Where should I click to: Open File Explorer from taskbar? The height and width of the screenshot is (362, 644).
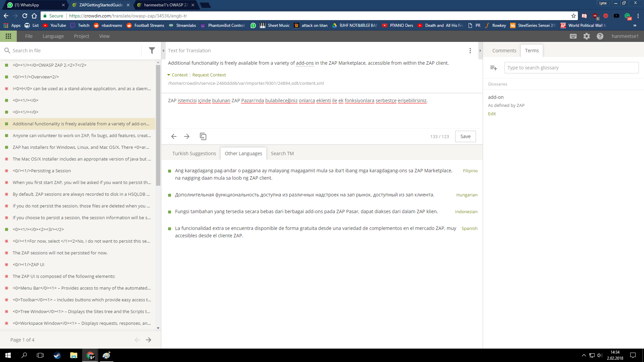click(x=73, y=355)
